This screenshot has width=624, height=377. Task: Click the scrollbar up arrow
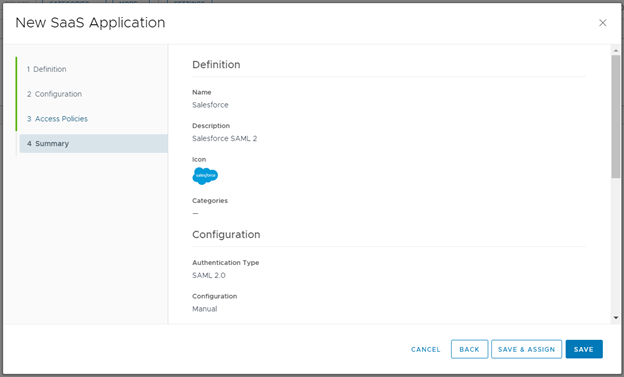tap(616, 50)
